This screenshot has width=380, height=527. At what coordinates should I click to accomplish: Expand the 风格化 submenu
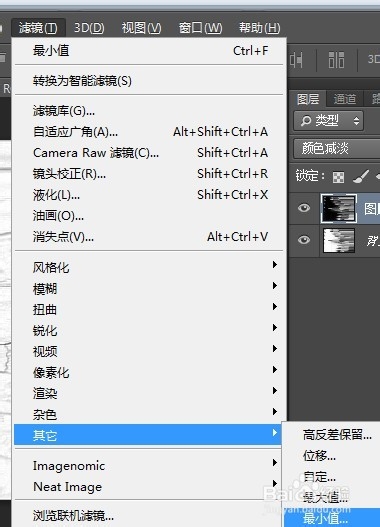150,267
